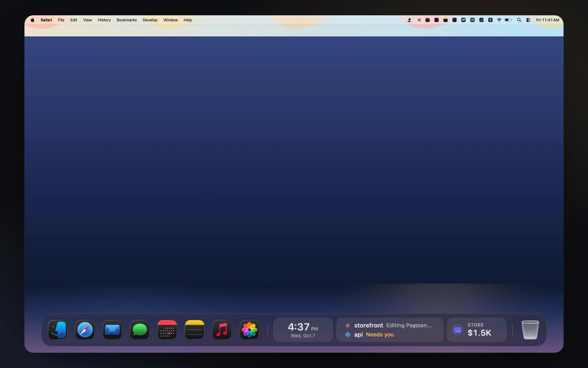This screenshot has width=588, height=368.
Task: Click the Photos icon in the menu bar
Action: click(x=473, y=20)
